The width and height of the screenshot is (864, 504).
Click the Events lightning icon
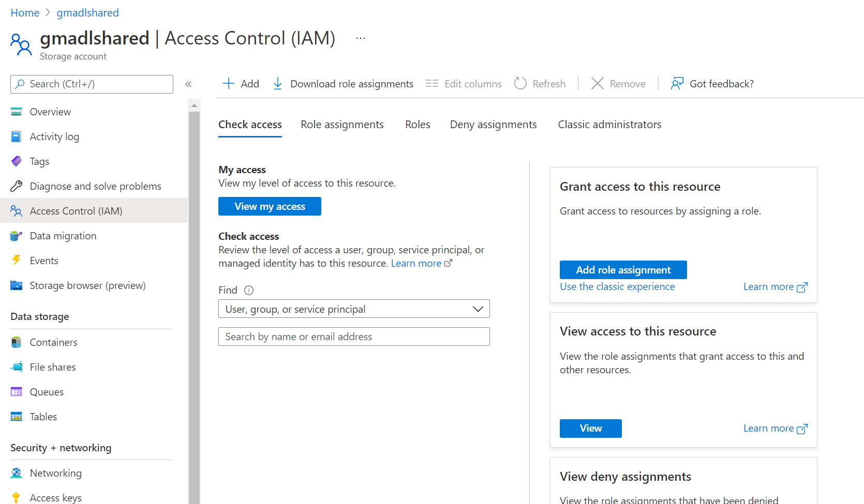click(17, 261)
